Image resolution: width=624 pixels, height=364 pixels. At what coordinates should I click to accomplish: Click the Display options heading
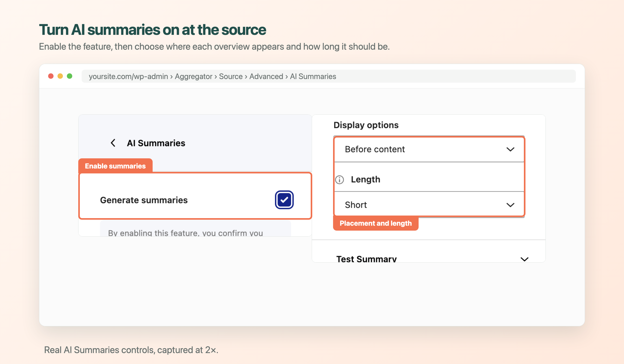(366, 125)
